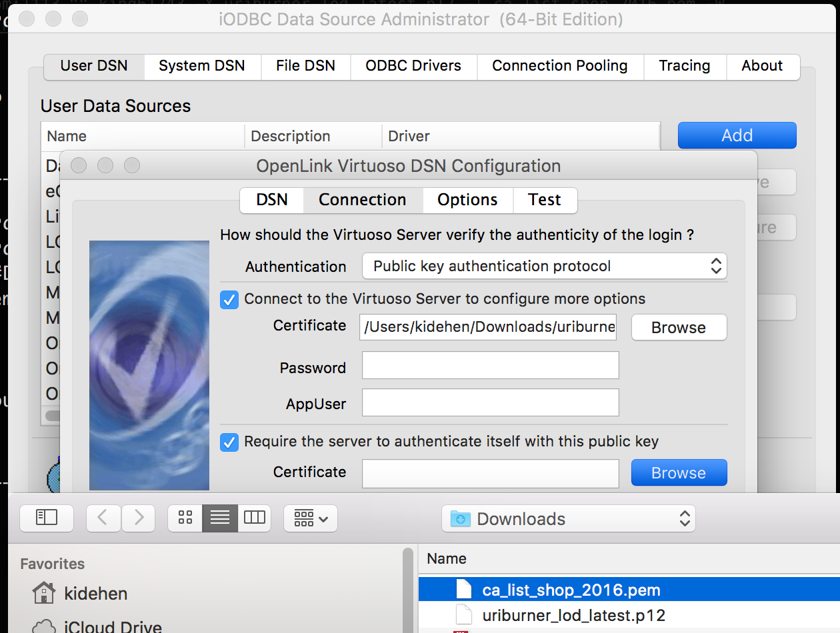Switch to the Connection tab
Image resolution: width=840 pixels, height=633 pixels.
[363, 200]
